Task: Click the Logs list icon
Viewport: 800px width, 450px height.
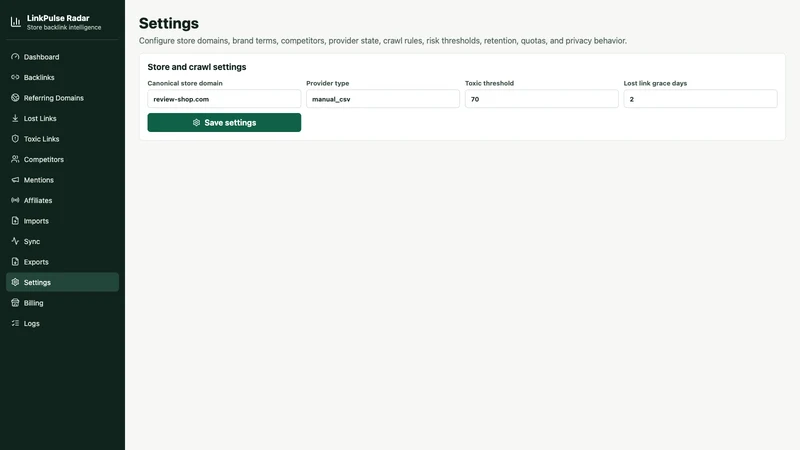Action: [15, 323]
